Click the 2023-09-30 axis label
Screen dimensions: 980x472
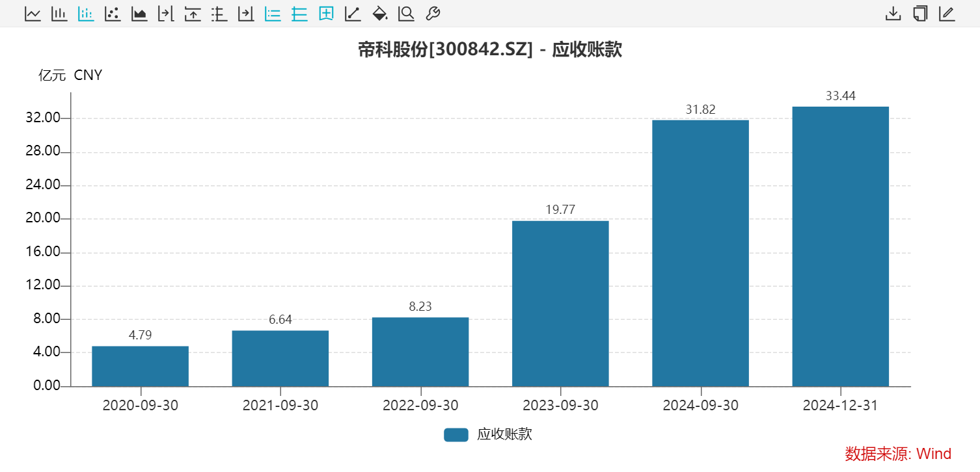[x=560, y=405]
